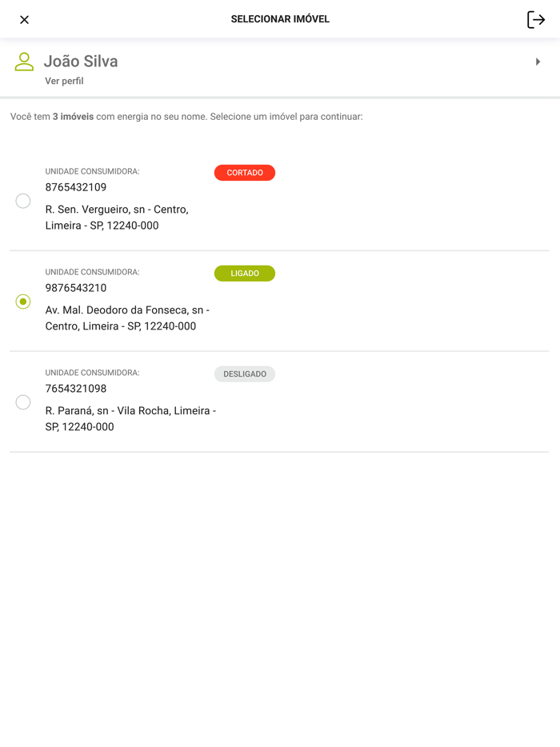This screenshot has width=560, height=747.
Task: Choose the Av. Mal. Deodoro da Fonseca address
Action: pos(127,318)
